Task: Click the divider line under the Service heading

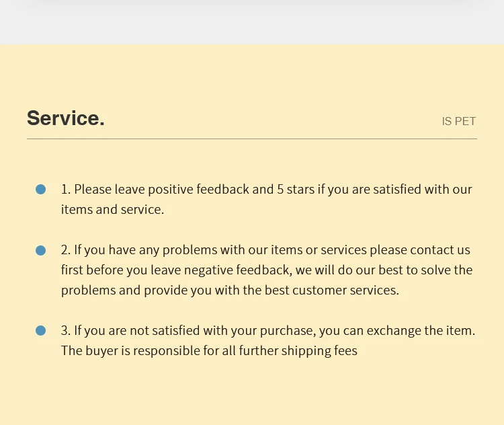Action: click(x=252, y=139)
